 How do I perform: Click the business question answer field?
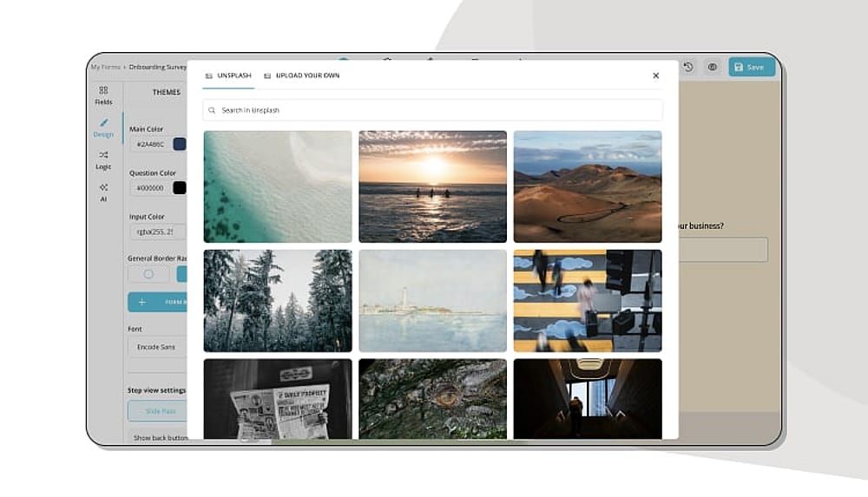pyautogui.click(x=723, y=250)
